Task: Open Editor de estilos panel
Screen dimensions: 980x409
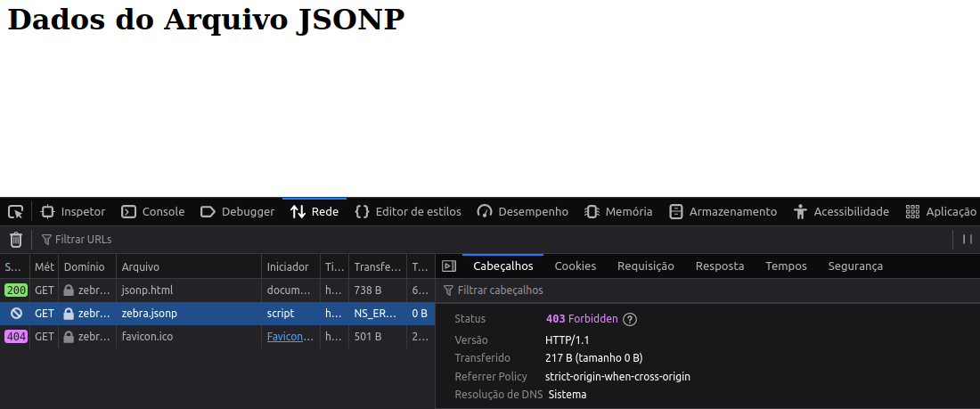Action: point(408,212)
